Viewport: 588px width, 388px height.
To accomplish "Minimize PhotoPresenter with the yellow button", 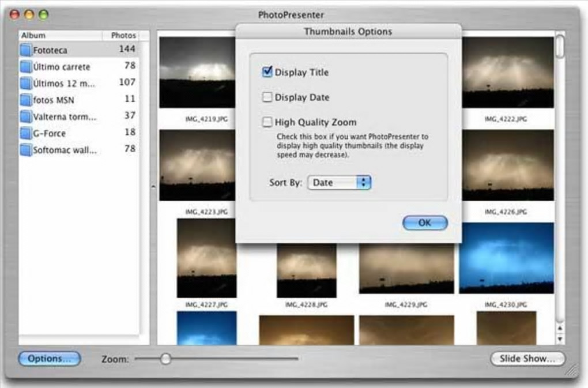I will click(x=29, y=14).
